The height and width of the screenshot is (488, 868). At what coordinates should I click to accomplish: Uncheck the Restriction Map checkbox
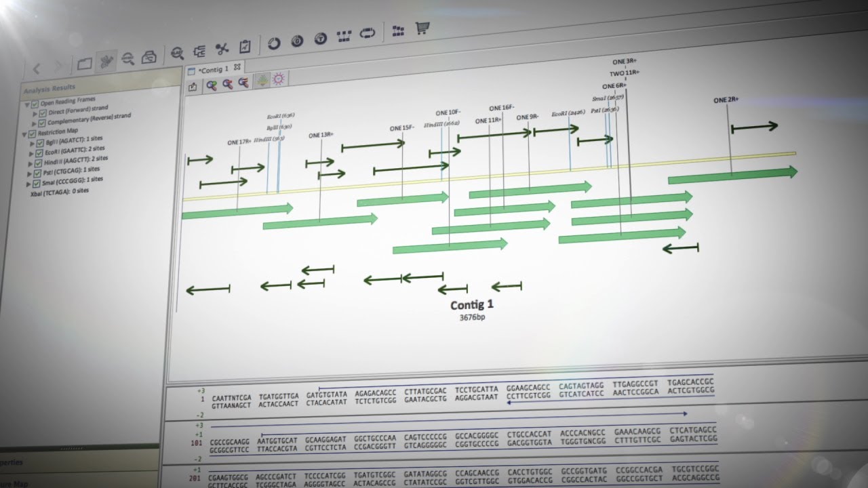[x=33, y=134]
